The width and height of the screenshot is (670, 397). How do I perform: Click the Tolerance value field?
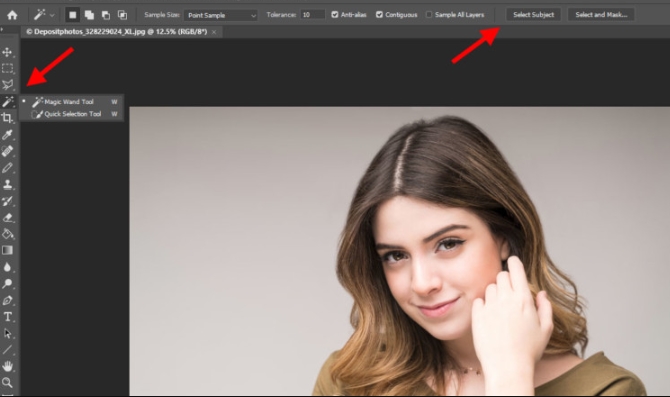click(313, 15)
